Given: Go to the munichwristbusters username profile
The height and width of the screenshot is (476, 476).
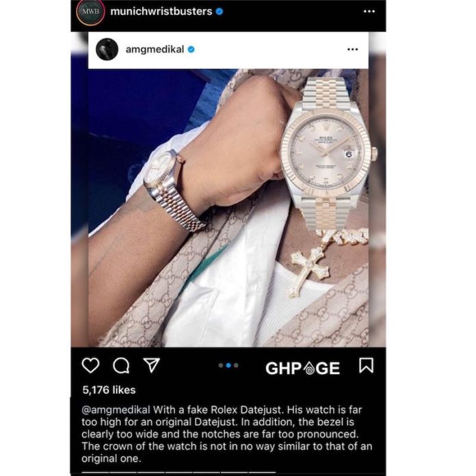Looking at the screenshot, I should pyautogui.click(x=161, y=12).
